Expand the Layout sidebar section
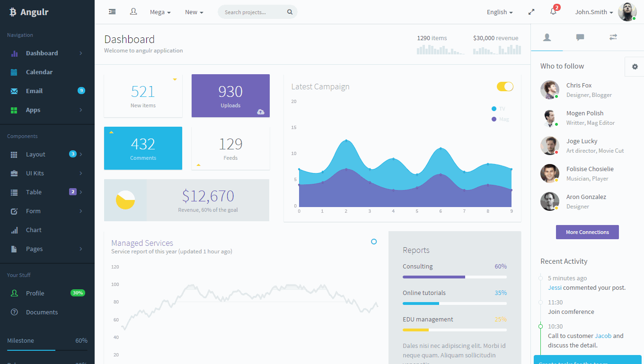The height and width of the screenshot is (364, 644). point(35,155)
